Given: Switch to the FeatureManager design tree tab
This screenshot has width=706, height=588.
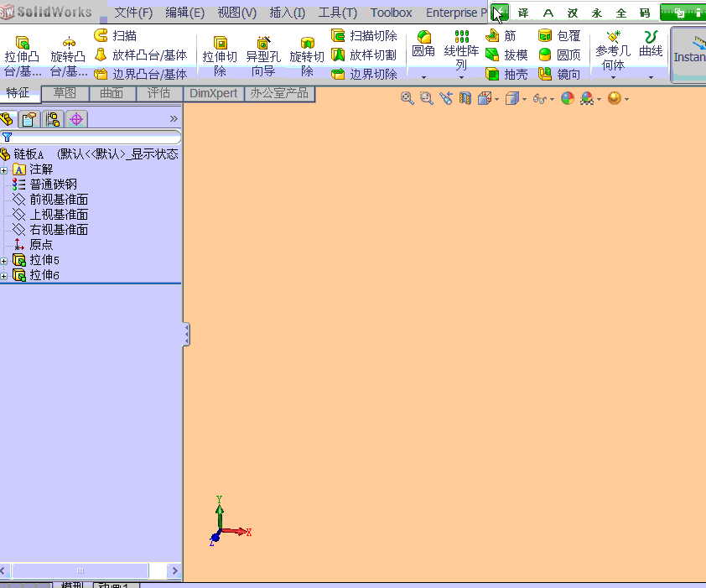Looking at the screenshot, I should 8,119.
